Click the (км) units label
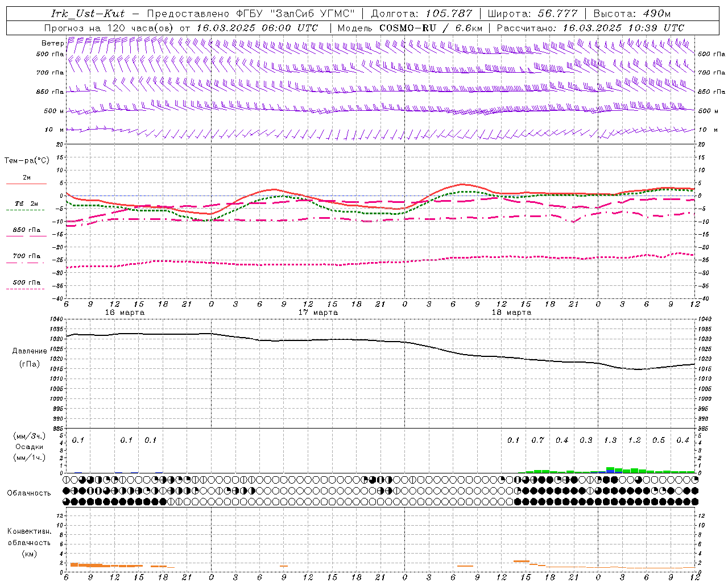 click(x=30, y=554)
